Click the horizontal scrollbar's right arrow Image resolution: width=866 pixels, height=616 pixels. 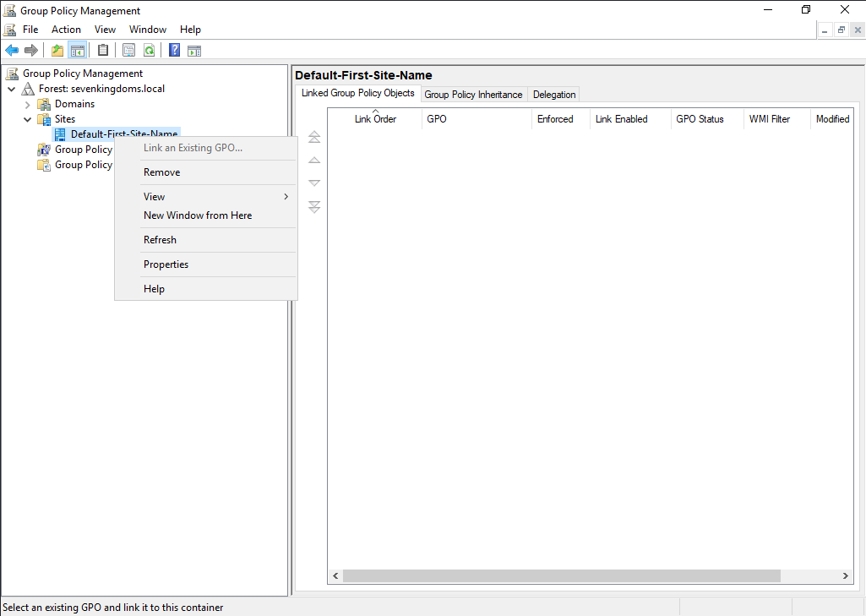pos(846,576)
